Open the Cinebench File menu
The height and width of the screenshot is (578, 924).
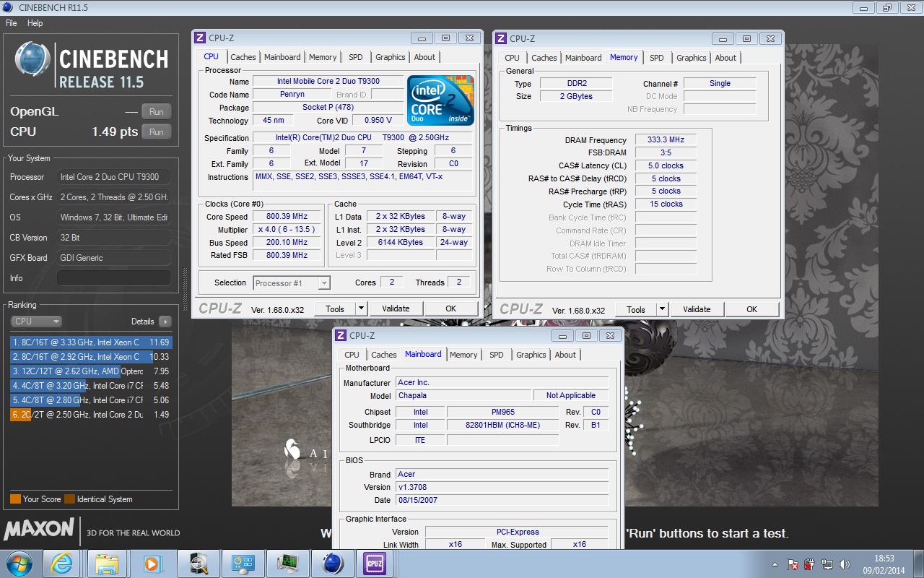(x=12, y=23)
